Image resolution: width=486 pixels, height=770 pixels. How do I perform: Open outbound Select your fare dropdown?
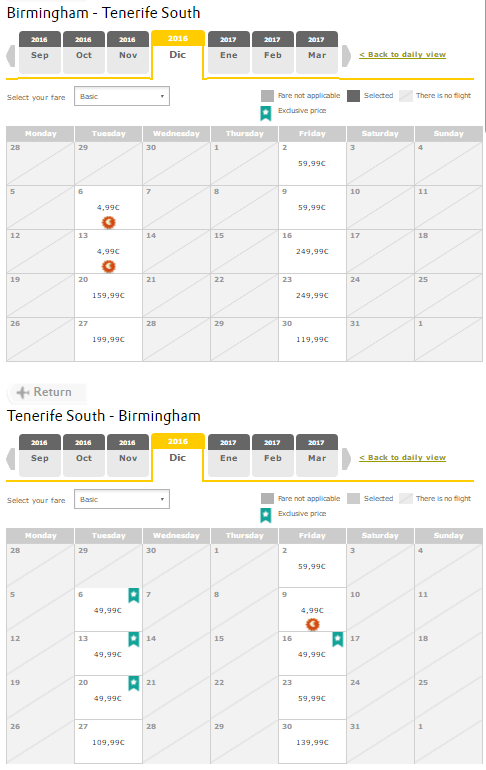122,96
